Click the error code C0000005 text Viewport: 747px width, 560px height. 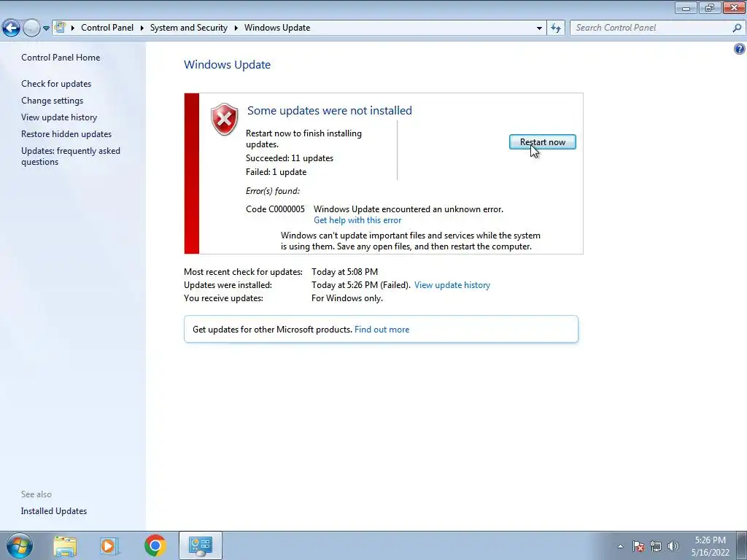(275, 209)
